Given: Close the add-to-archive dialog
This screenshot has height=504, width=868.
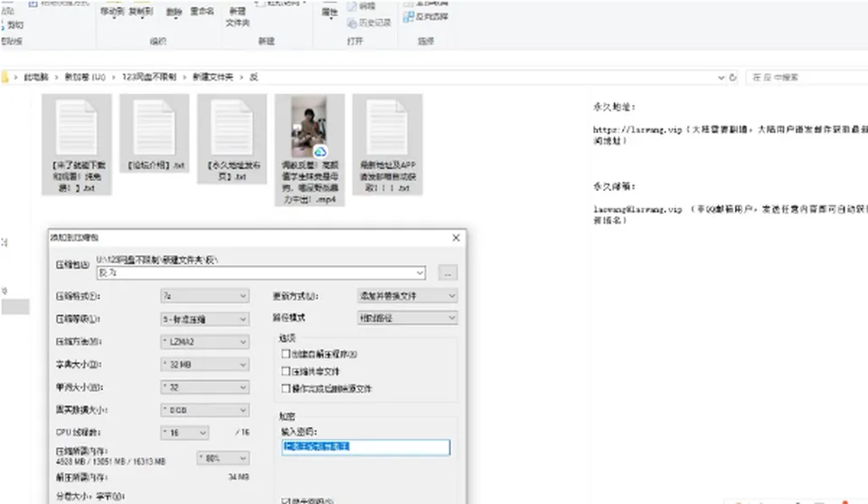Looking at the screenshot, I should pos(456,238).
